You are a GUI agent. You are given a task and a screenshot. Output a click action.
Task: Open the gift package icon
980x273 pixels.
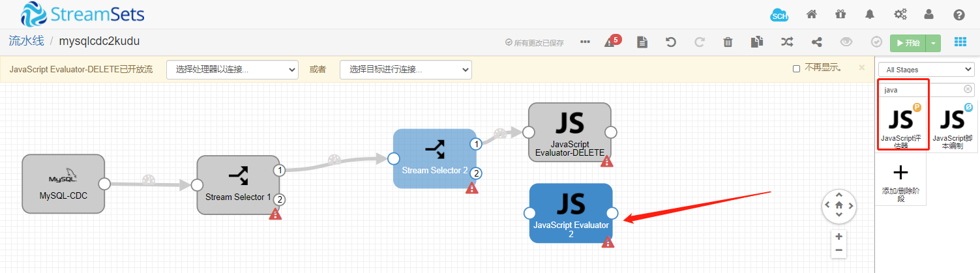click(x=840, y=14)
